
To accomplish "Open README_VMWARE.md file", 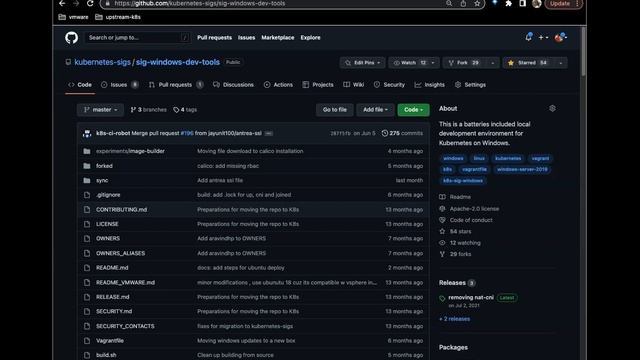I will (x=125, y=282).
